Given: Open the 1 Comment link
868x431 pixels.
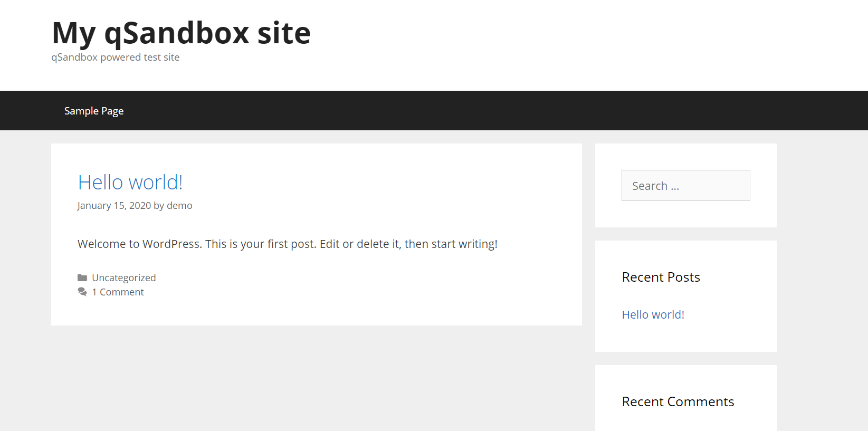Looking at the screenshot, I should click(x=118, y=292).
